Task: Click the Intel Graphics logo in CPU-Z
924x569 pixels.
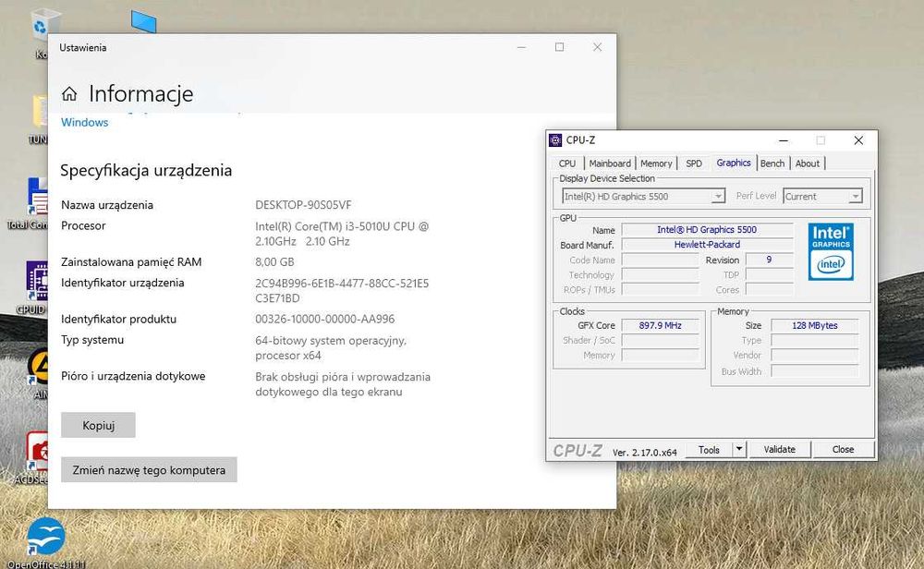Action: point(831,251)
